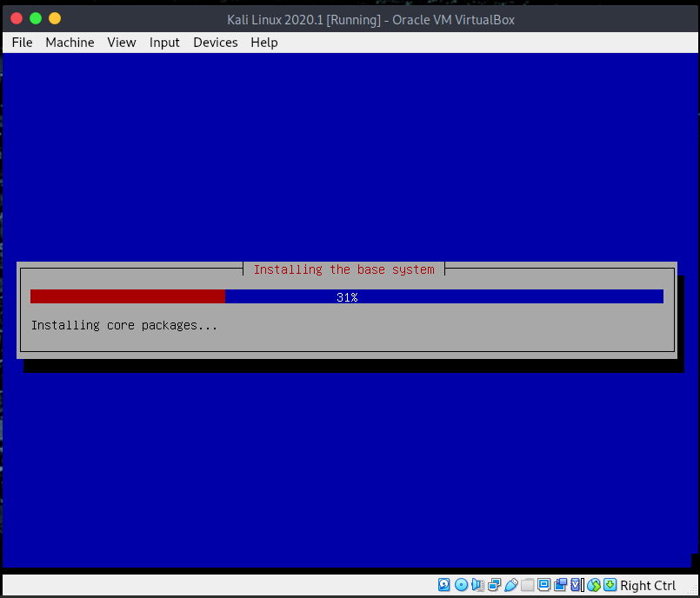Close the VirtualBox window with red button

pos(17,18)
